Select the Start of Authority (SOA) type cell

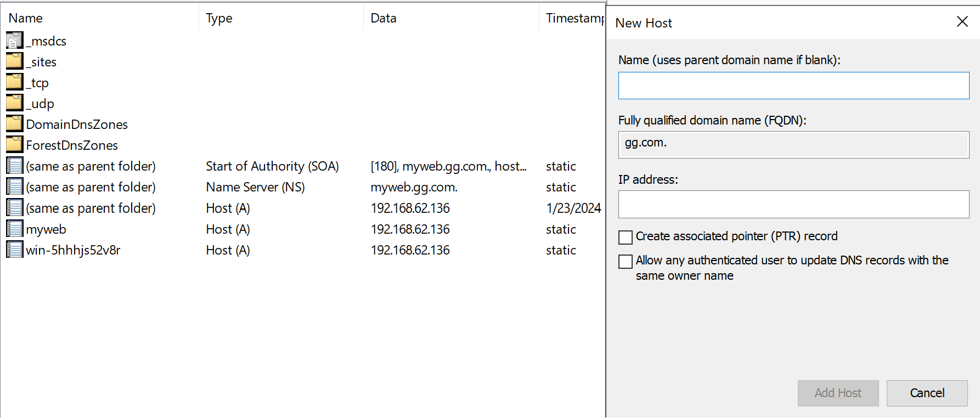click(x=272, y=166)
